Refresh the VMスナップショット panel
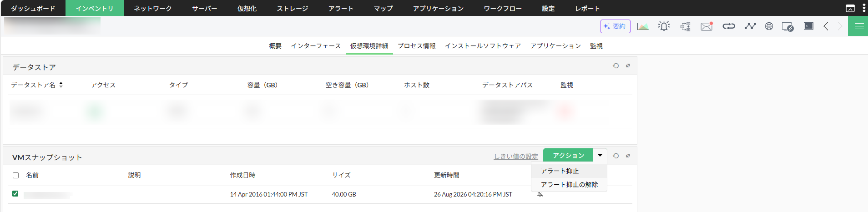The height and width of the screenshot is (212, 868). point(616,156)
